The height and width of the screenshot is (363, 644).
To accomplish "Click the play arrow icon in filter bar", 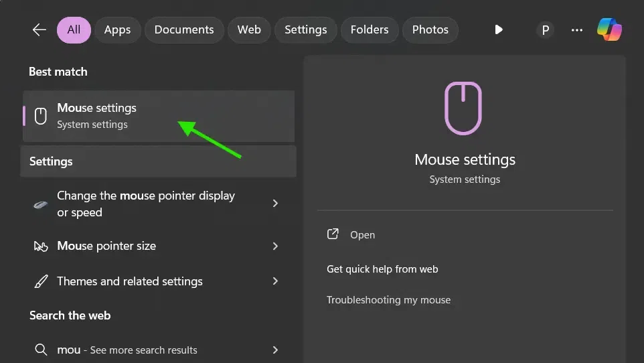I will tap(499, 29).
